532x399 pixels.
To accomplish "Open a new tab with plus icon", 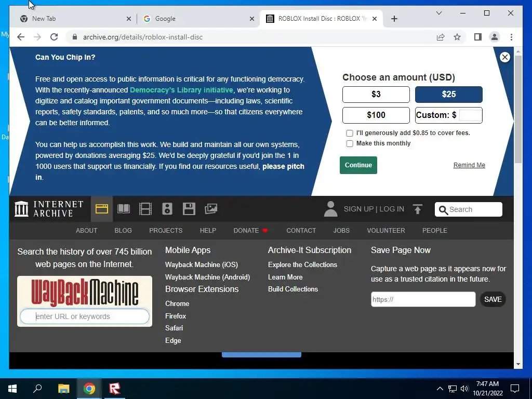I will [x=394, y=19].
